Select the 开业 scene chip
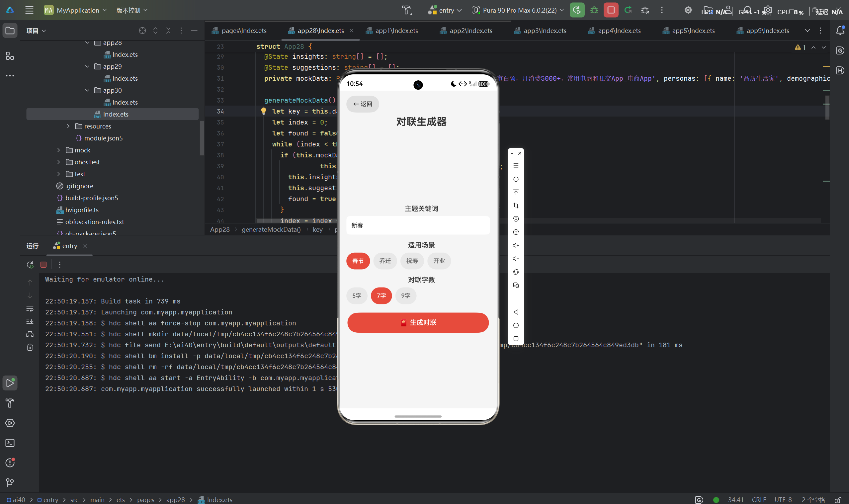849x504 pixels. coord(439,261)
